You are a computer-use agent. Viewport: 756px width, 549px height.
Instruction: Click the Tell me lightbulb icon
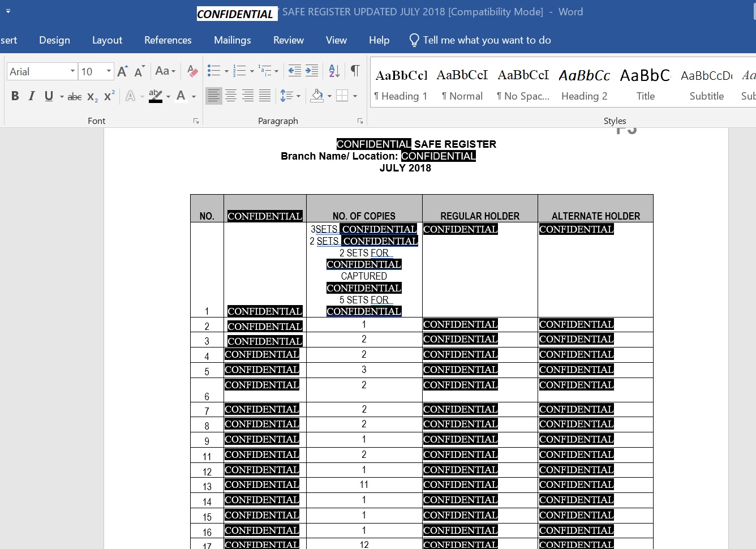point(414,40)
